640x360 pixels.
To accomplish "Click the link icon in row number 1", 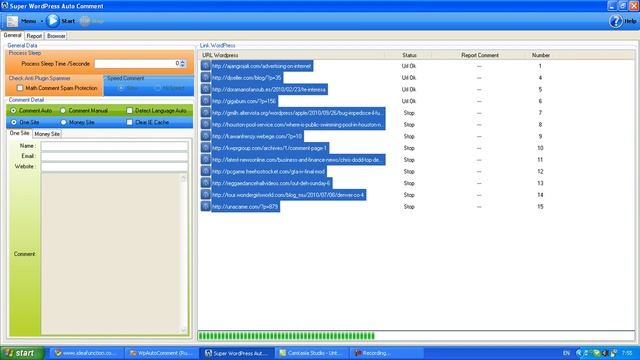I will [206, 66].
